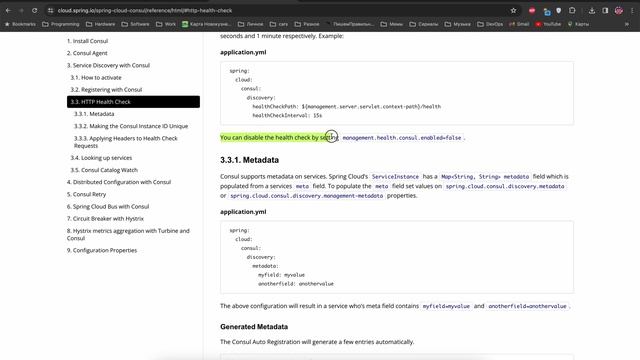Jump to '3.1. How to activate'
Image resolution: width=640 pixels, height=360 pixels.
click(96, 78)
